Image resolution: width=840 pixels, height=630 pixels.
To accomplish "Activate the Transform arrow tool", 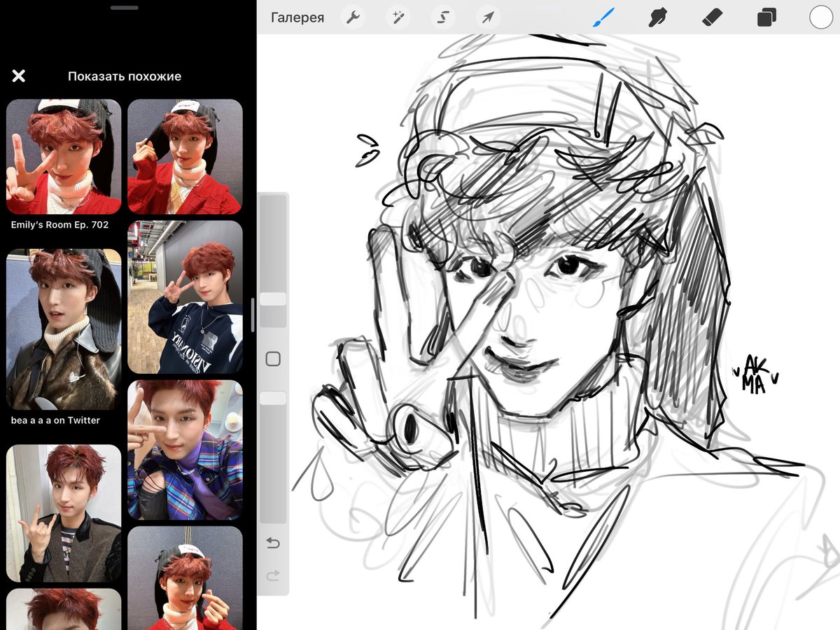I will (488, 17).
